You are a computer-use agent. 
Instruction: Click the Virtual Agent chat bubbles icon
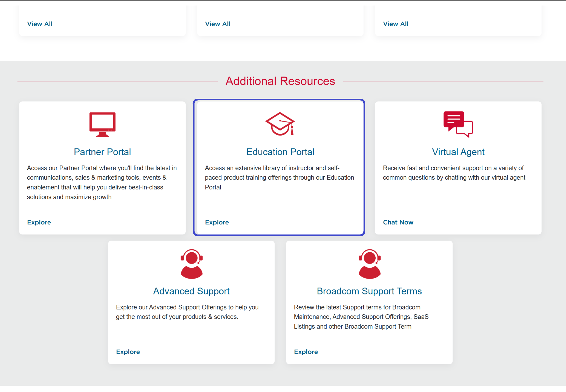pyautogui.click(x=458, y=124)
